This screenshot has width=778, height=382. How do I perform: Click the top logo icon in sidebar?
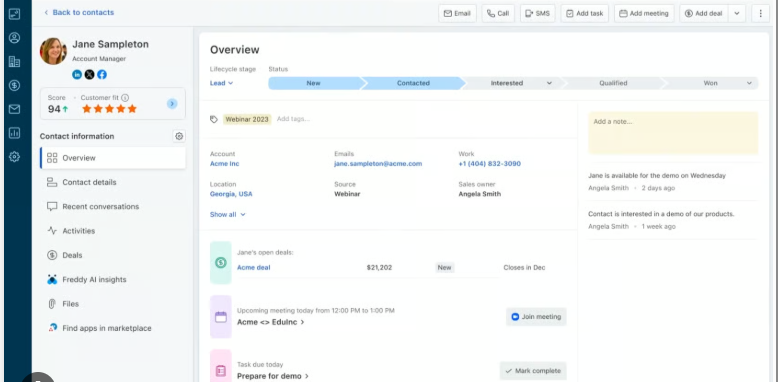click(14, 13)
